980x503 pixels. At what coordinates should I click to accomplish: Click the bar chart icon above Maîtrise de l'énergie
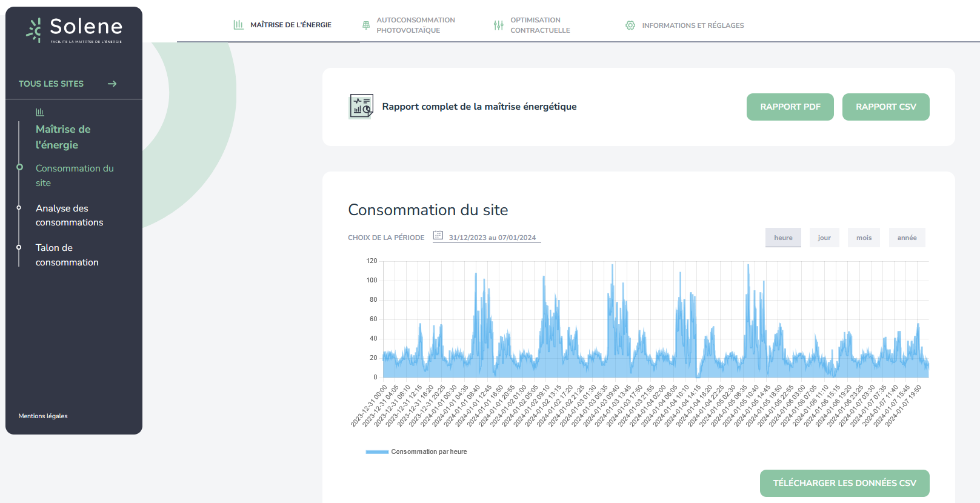click(x=40, y=112)
